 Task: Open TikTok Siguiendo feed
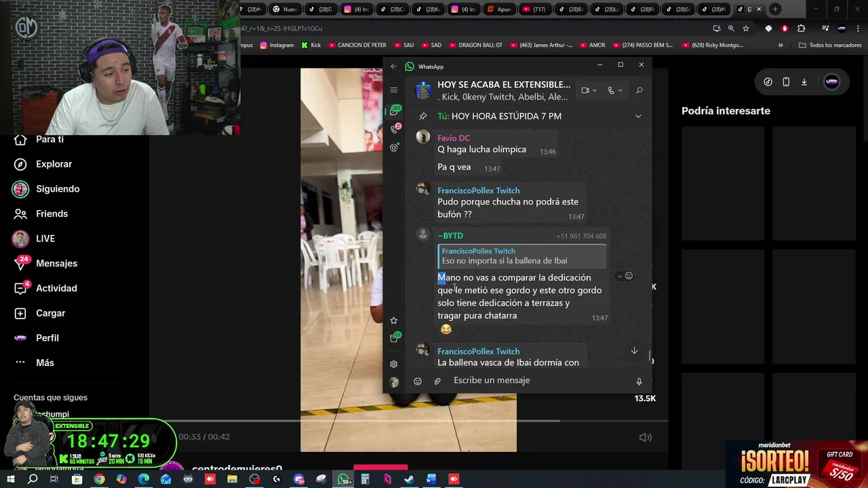(x=47, y=189)
